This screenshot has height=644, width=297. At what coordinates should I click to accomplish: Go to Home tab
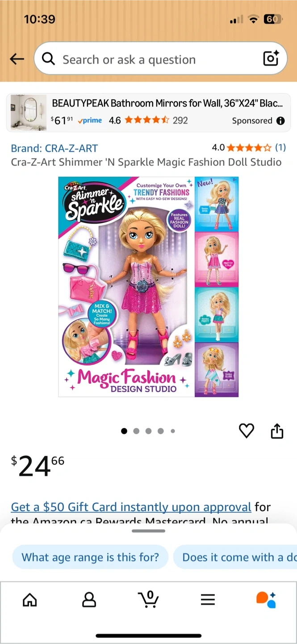click(x=29, y=599)
